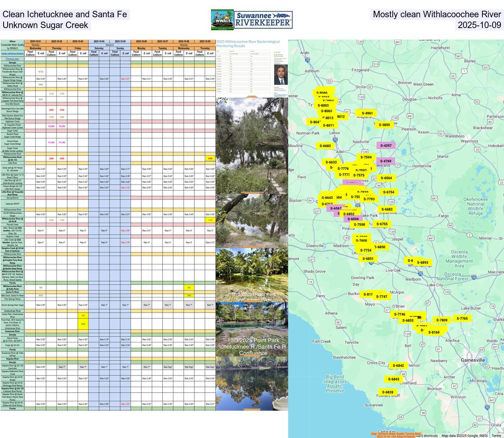Screen dimensions: 504x438
Task: Click the WWALS Watershed Coalition logo
Action: 222,20
